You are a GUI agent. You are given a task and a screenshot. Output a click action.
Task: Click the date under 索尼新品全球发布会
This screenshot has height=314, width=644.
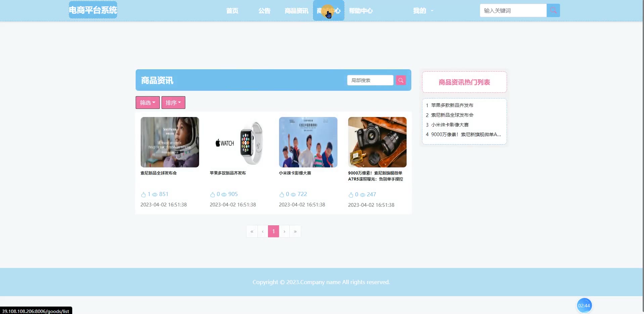click(164, 205)
